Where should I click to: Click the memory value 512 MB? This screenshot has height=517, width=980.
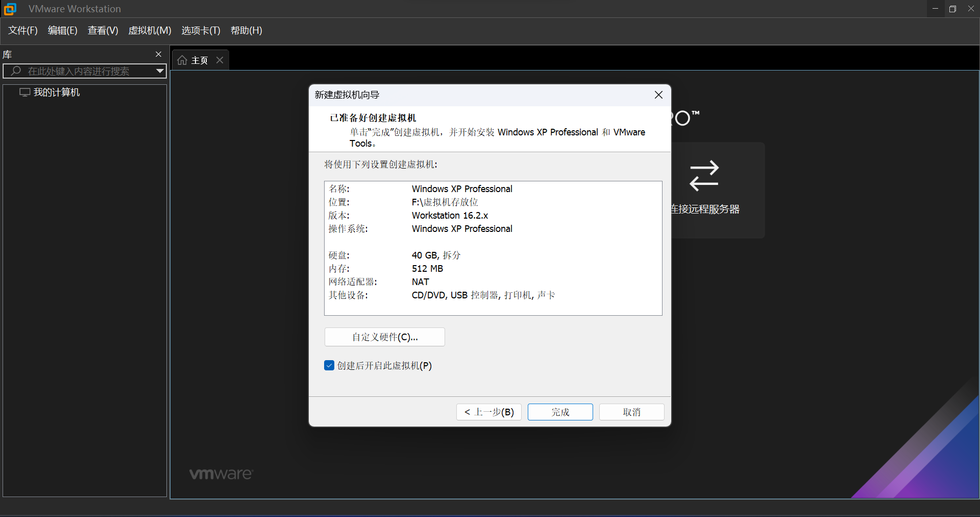(x=427, y=269)
